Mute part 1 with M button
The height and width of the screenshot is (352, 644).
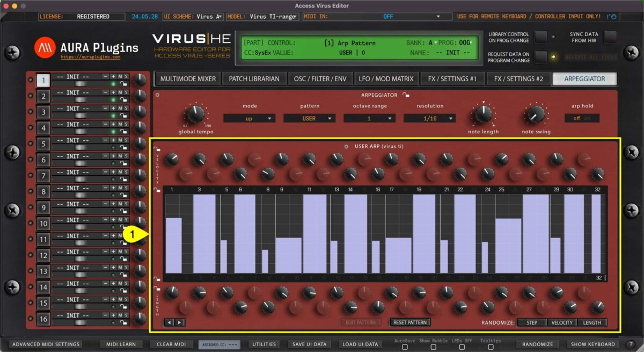click(120, 77)
